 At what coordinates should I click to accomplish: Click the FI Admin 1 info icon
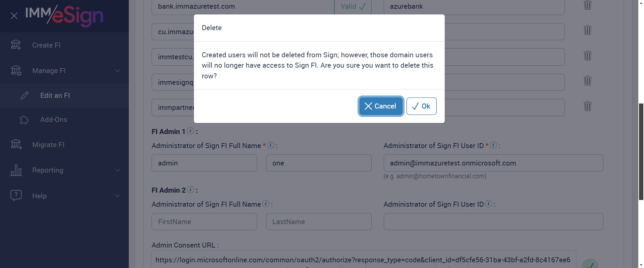click(191, 131)
